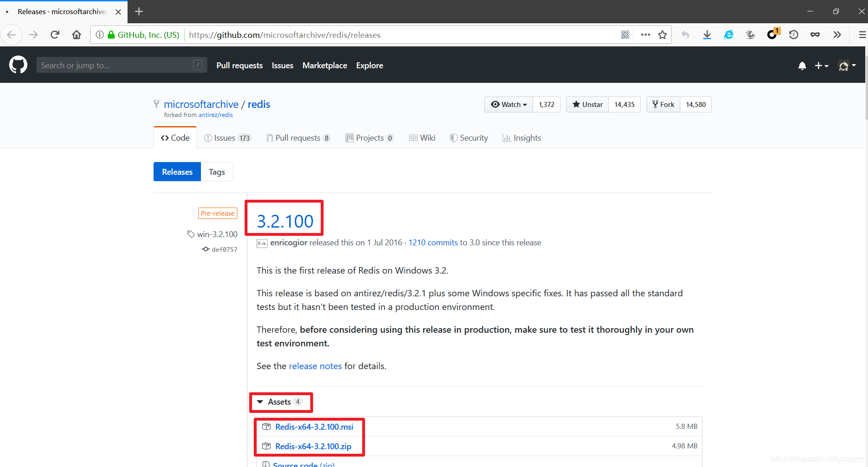Open Explore in top navigation
868x467 pixels.
tap(370, 66)
